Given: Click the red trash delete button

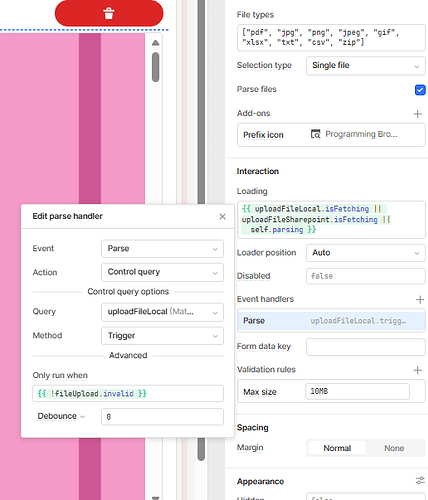Looking at the screenshot, I should pos(109,13).
